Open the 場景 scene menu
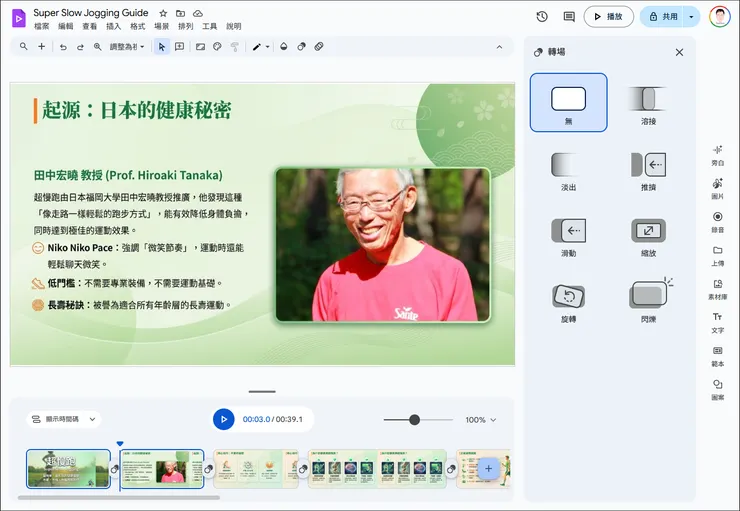 (161, 26)
